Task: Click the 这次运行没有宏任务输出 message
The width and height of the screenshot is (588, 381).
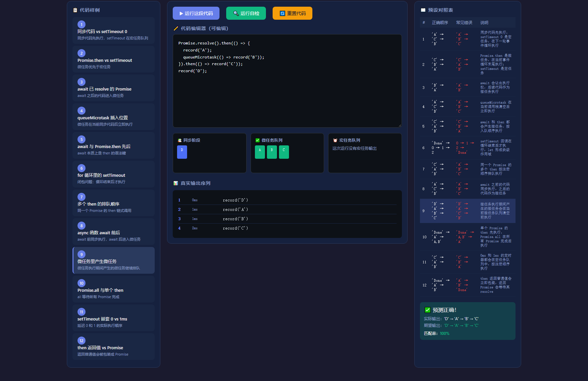Action: pyautogui.click(x=354, y=148)
